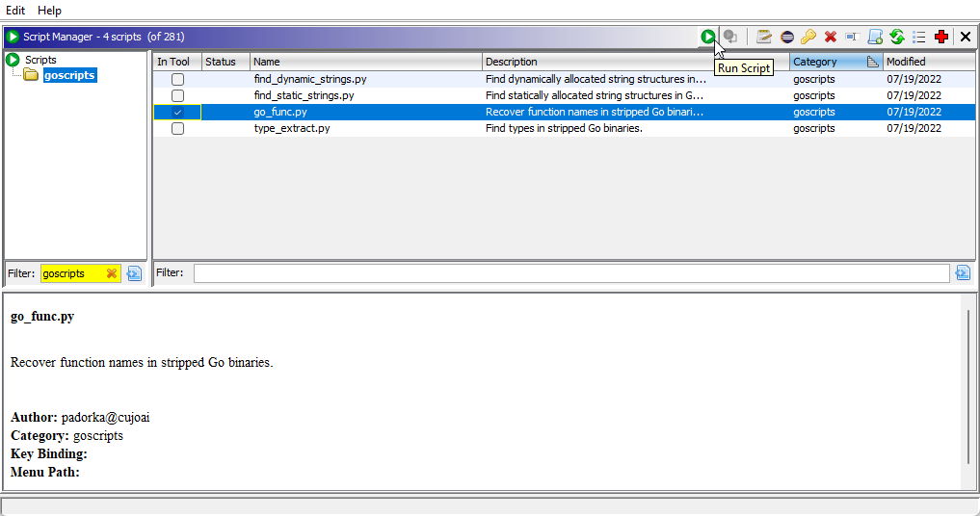Click the Rename Script icon
980x516 pixels.
coord(852,37)
